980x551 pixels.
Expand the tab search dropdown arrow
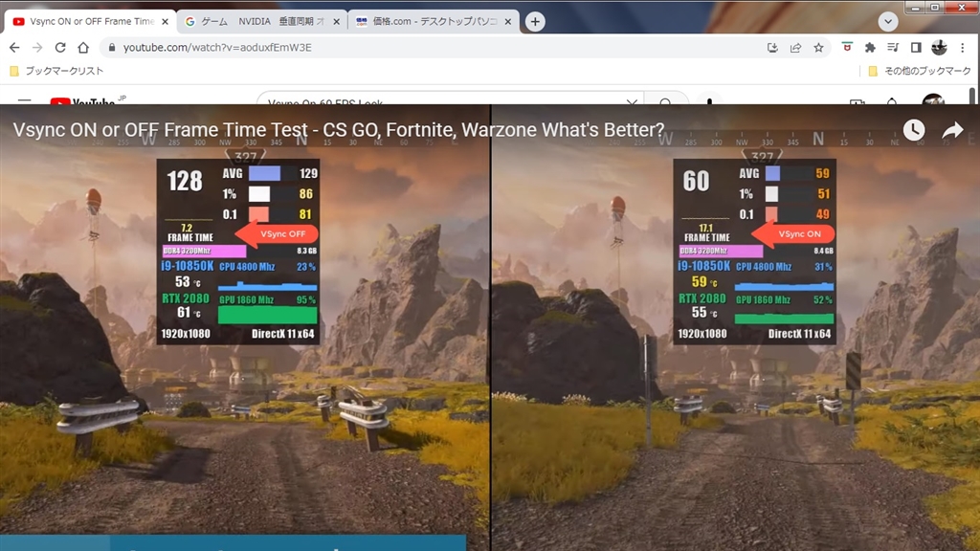pos(888,21)
